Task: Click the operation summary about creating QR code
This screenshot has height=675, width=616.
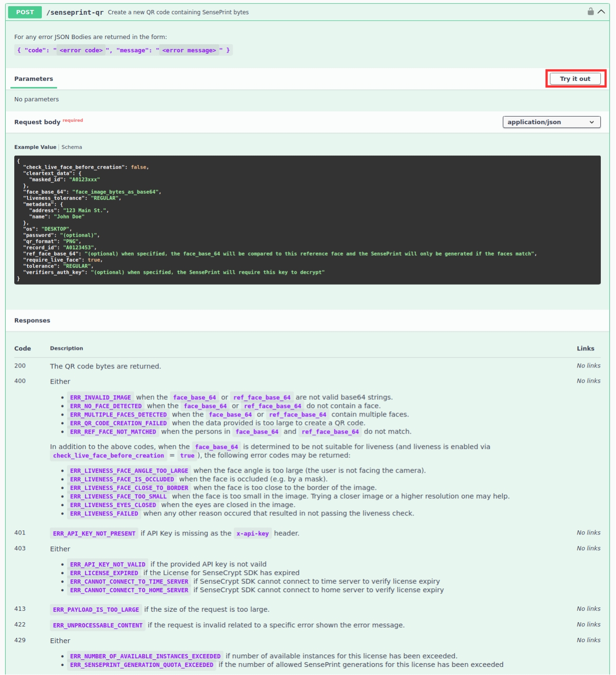Action: [x=178, y=12]
